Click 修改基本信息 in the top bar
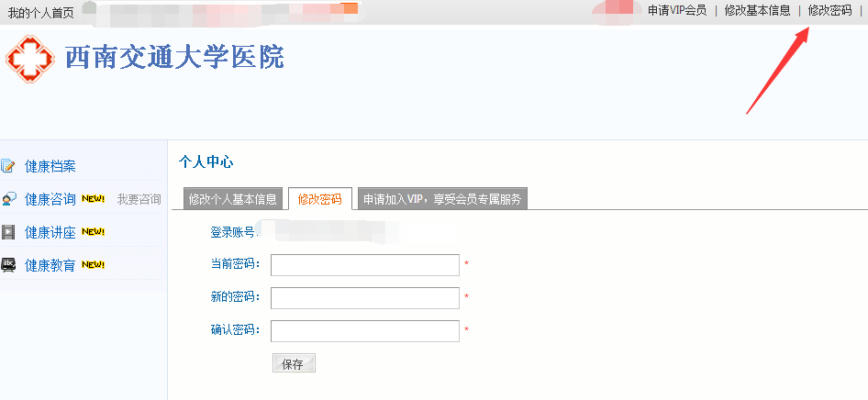 (x=757, y=10)
